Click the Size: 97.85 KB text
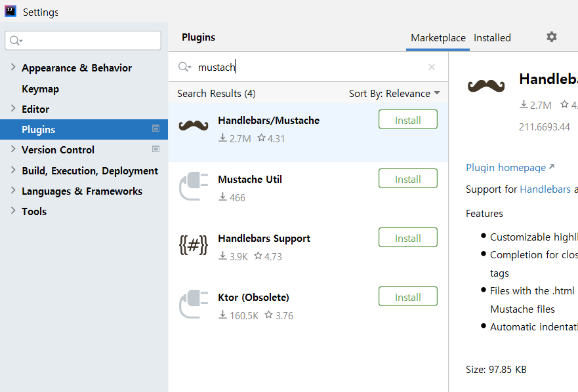This screenshot has height=392, width=578. click(x=496, y=370)
